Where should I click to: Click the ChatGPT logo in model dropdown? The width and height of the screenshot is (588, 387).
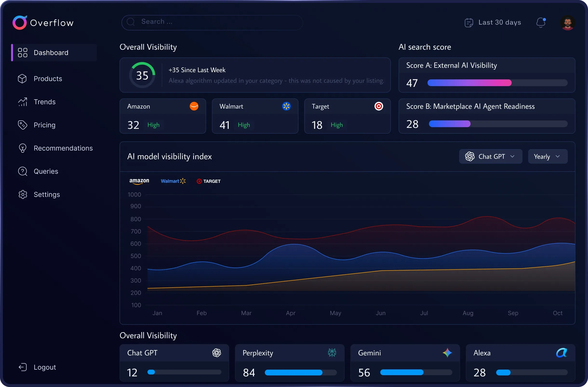(470, 156)
